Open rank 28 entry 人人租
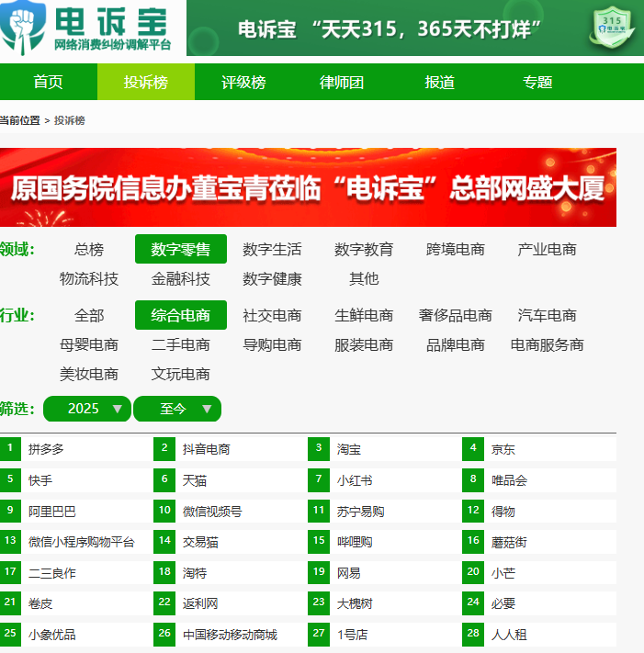This screenshot has height=653, width=644. click(509, 635)
